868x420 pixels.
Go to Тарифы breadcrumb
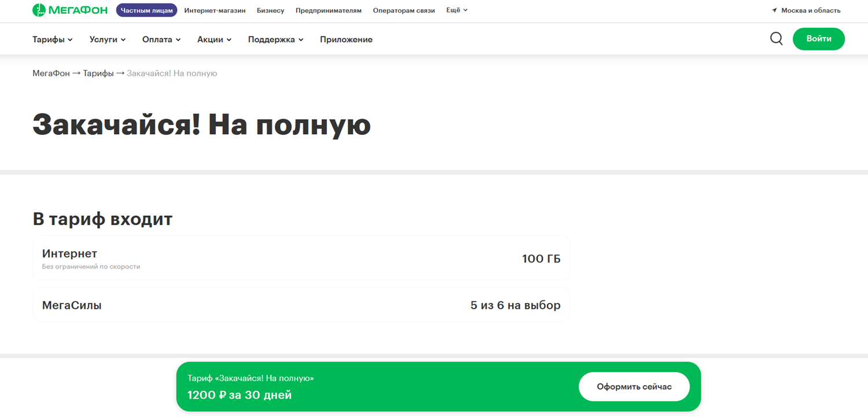coord(98,73)
